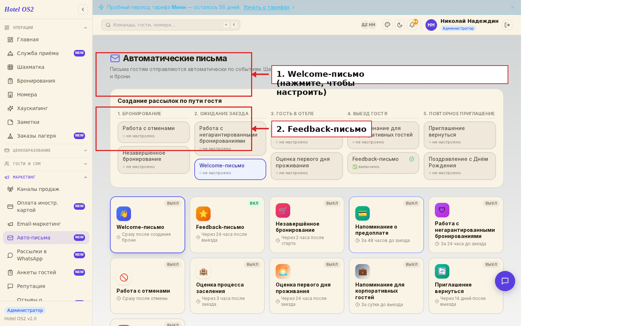Toggle ВКЛ badge on Feedback-письмо card
This screenshot has height=326, width=644.
[254, 203]
